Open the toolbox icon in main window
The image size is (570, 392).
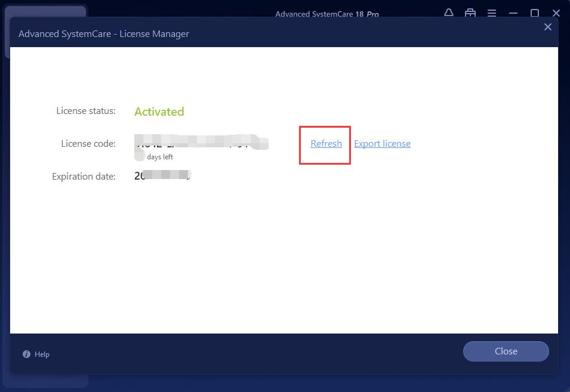coord(470,13)
